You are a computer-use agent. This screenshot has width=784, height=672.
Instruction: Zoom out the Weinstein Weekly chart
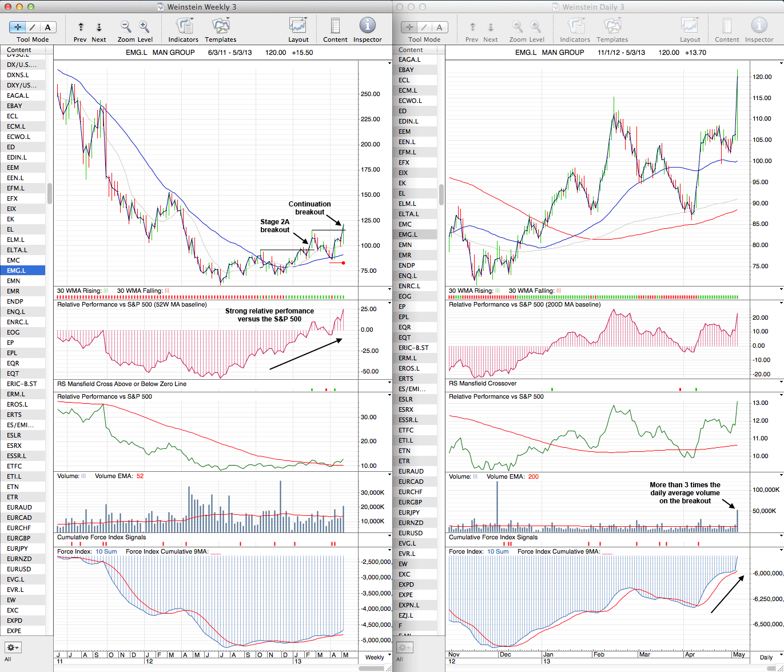[126, 27]
